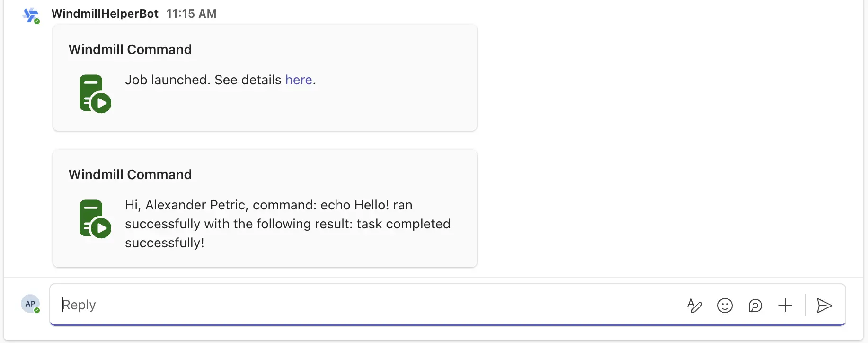Click first Windmill Command card title
Image resolution: width=868 pixels, height=343 pixels.
(130, 49)
